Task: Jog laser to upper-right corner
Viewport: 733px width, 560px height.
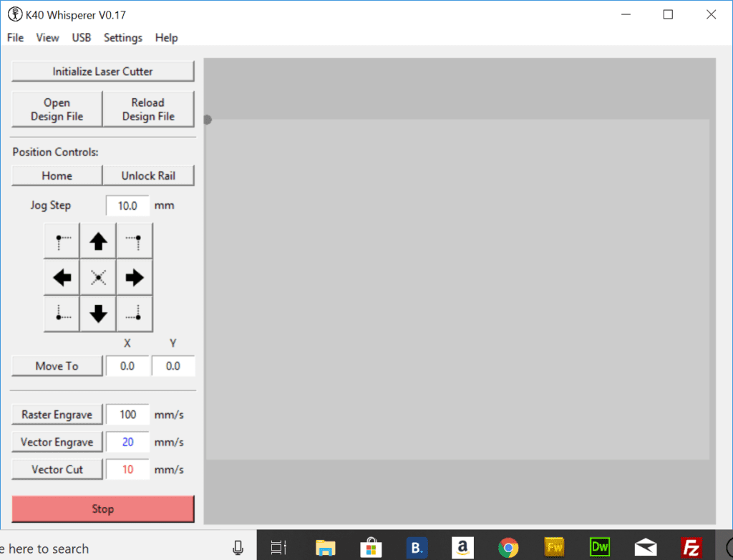Action: [x=135, y=241]
